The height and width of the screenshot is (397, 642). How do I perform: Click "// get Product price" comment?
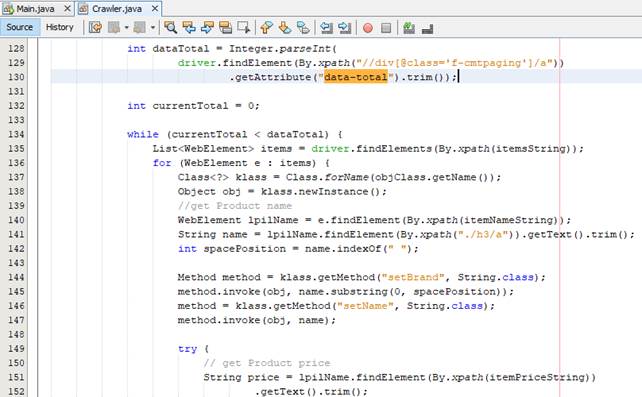tap(267, 363)
